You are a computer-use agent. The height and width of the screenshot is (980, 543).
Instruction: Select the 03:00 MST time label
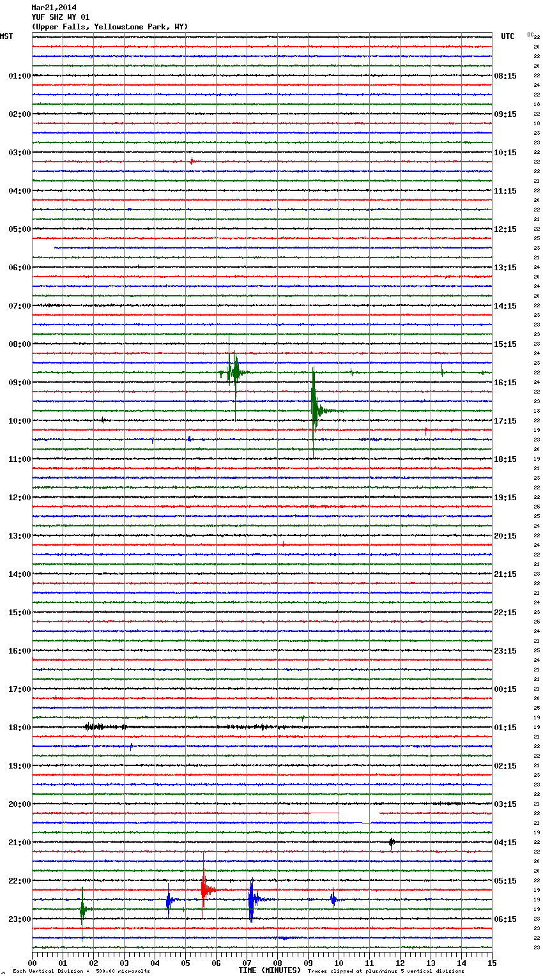20,153
